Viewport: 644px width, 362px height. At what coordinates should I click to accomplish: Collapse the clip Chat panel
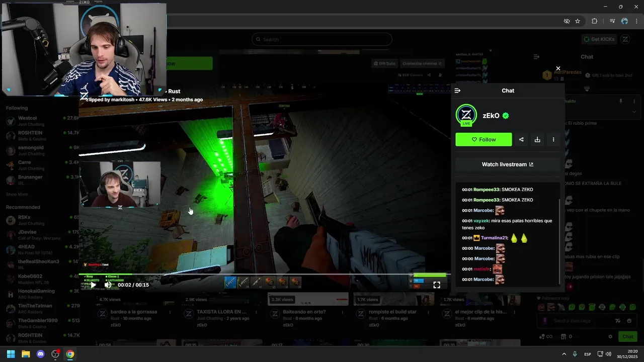coord(457,90)
